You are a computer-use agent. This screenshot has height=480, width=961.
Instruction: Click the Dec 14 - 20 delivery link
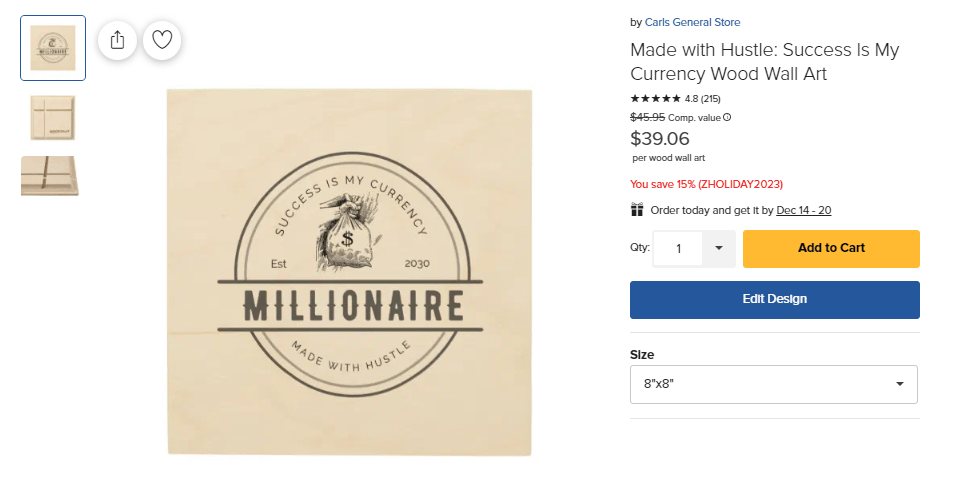[x=803, y=210]
